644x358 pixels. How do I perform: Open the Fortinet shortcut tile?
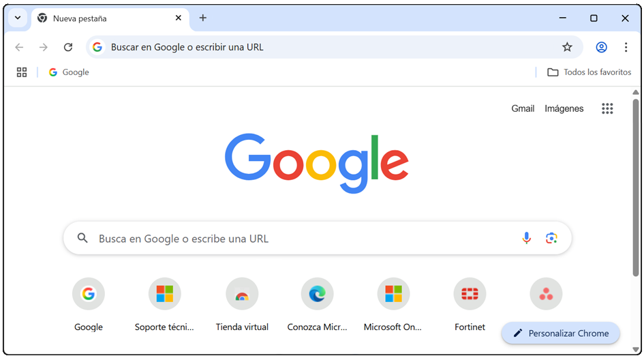click(470, 304)
